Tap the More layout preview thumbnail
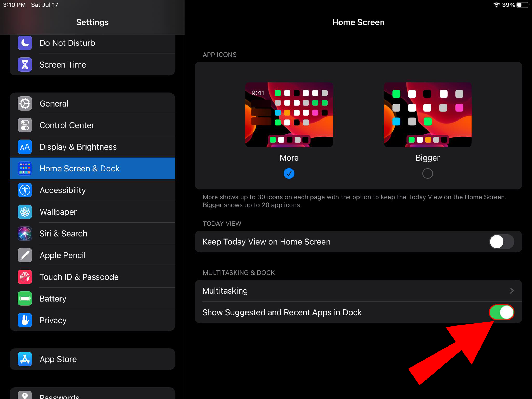This screenshot has height=399, width=532. point(289,115)
